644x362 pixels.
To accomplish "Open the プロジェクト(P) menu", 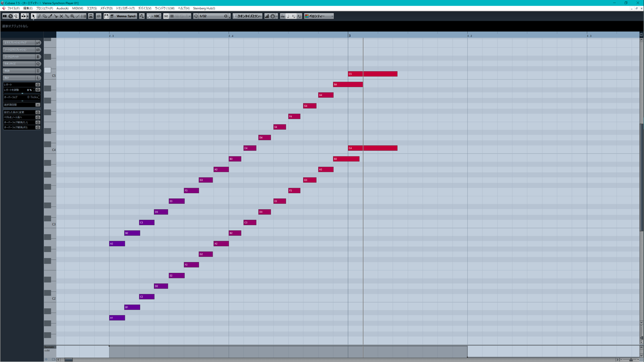I will [x=45, y=9].
